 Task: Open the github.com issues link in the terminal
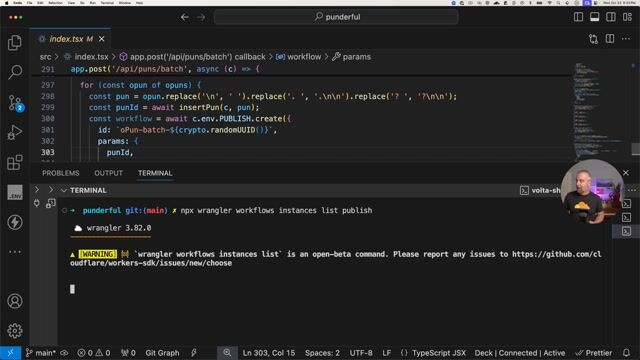click(x=336, y=258)
